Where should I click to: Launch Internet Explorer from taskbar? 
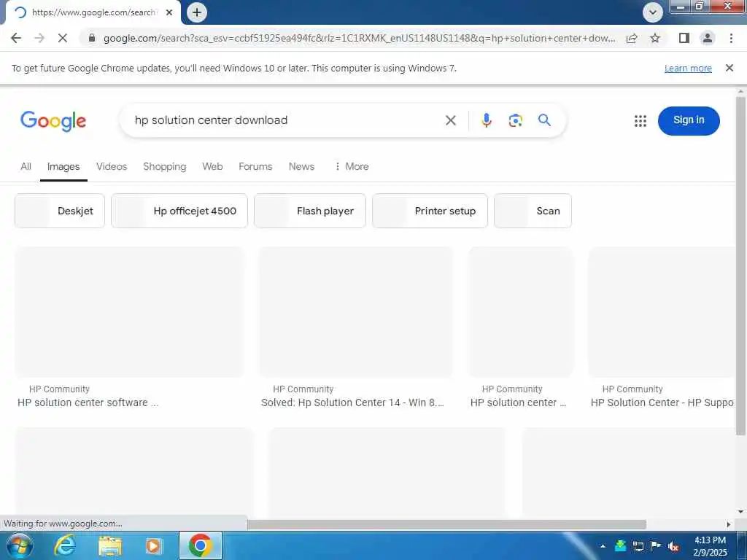pos(64,545)
